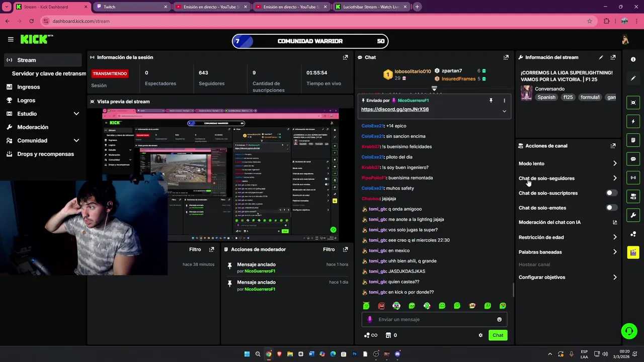Click the lightning bolt icon in right sidebar
Image resolution: width=644 pixels, height=362 pixels.
[633, 121]
